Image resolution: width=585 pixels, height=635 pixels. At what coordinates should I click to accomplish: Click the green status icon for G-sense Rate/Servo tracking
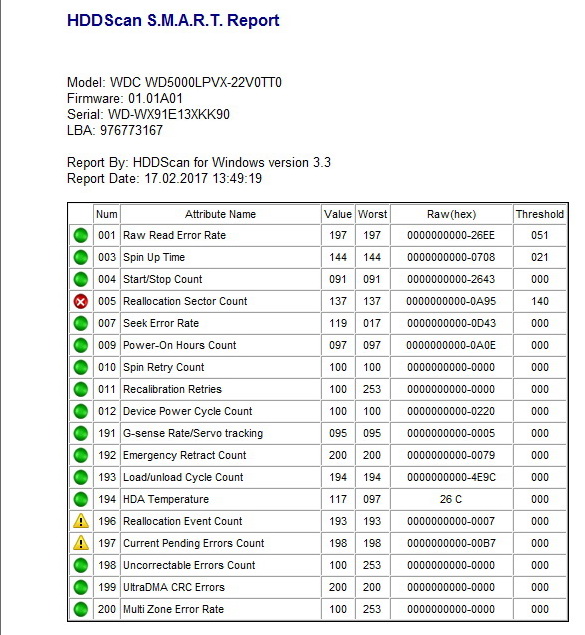[x=81, y=433]
